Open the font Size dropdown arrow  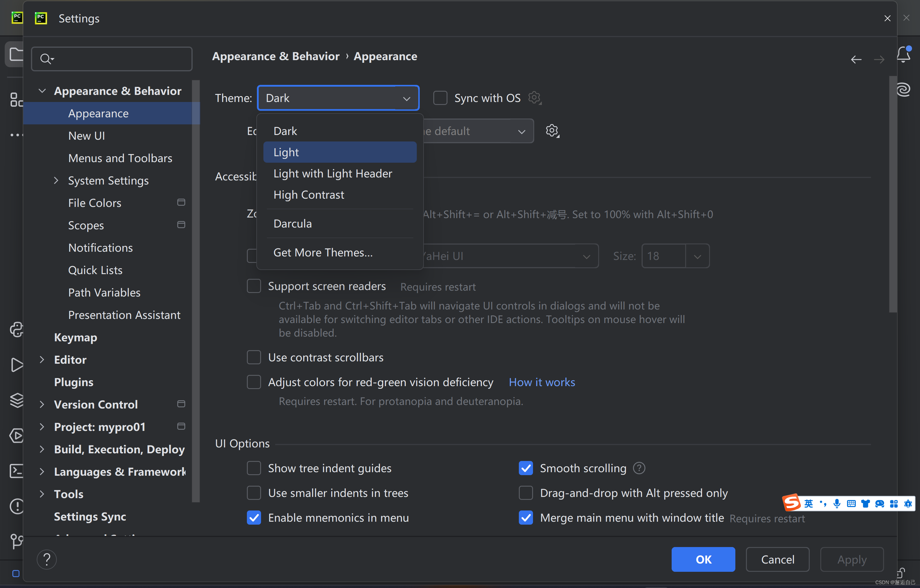[697, 256]
